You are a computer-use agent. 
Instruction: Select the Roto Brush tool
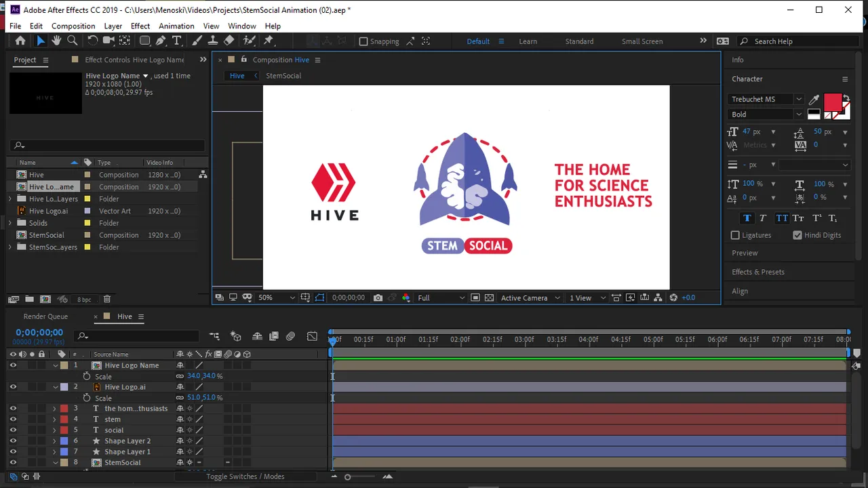click(250, 41)
